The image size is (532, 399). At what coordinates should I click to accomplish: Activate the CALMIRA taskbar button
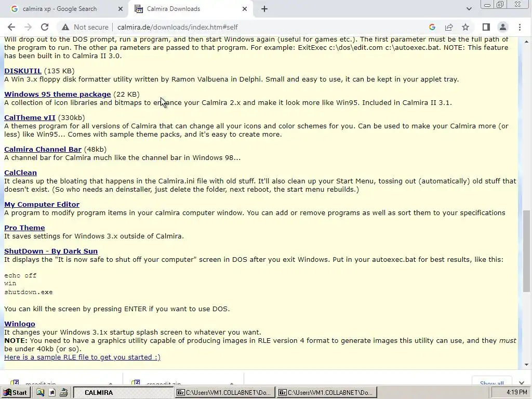123,393
